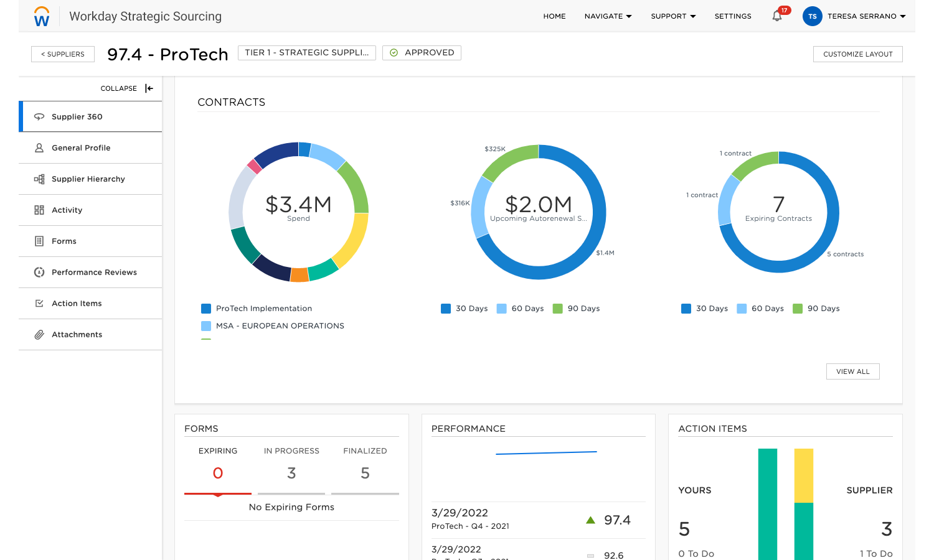The image size is (934, 560).
Task: Click 90 Days swatch under Expiring Contracts
Action: point(798,309)
